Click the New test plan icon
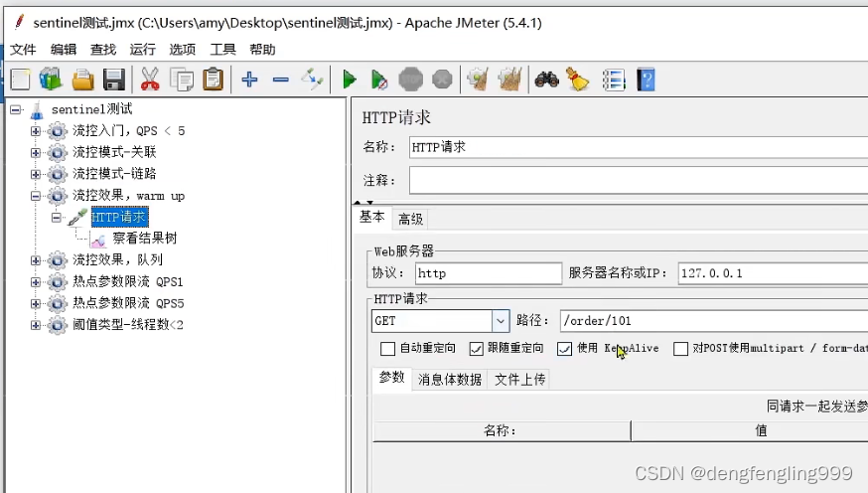The width and height of the screenshot is (868, 493). (21, 80)
